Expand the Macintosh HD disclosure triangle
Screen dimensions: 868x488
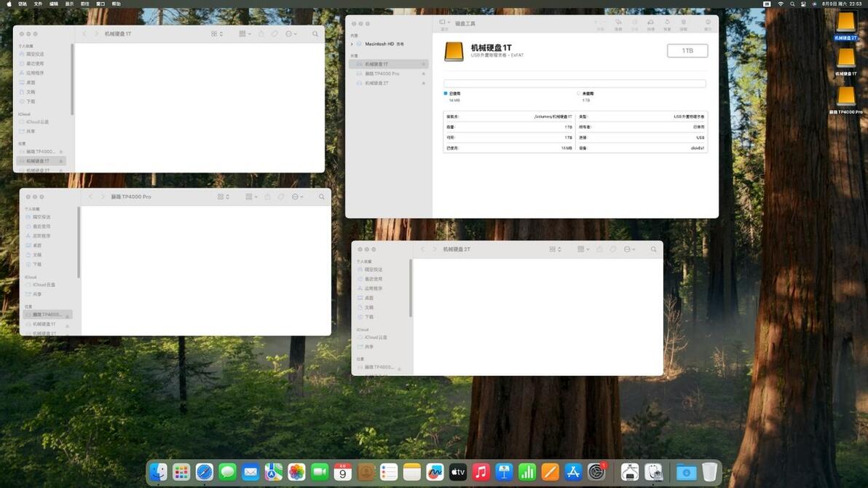pyautogui.click(x=352, y=44)
